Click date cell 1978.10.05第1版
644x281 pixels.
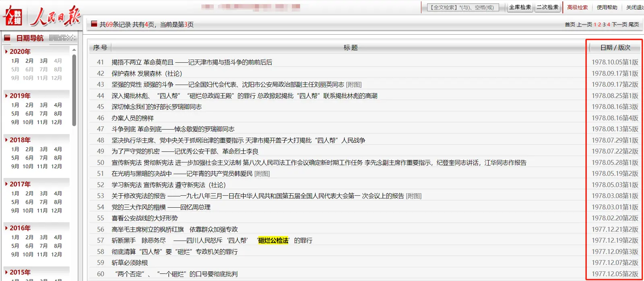tap(615, 62)
